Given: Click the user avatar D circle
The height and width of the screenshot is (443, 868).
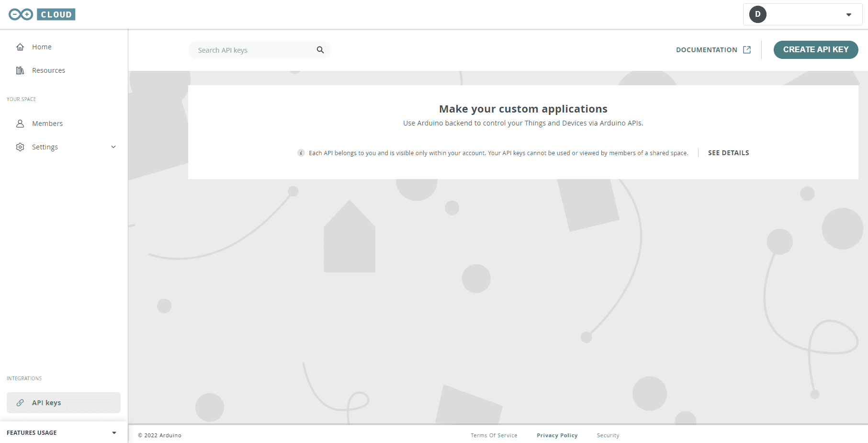Looking at the screenshot, I should click(x=757, y=14).
